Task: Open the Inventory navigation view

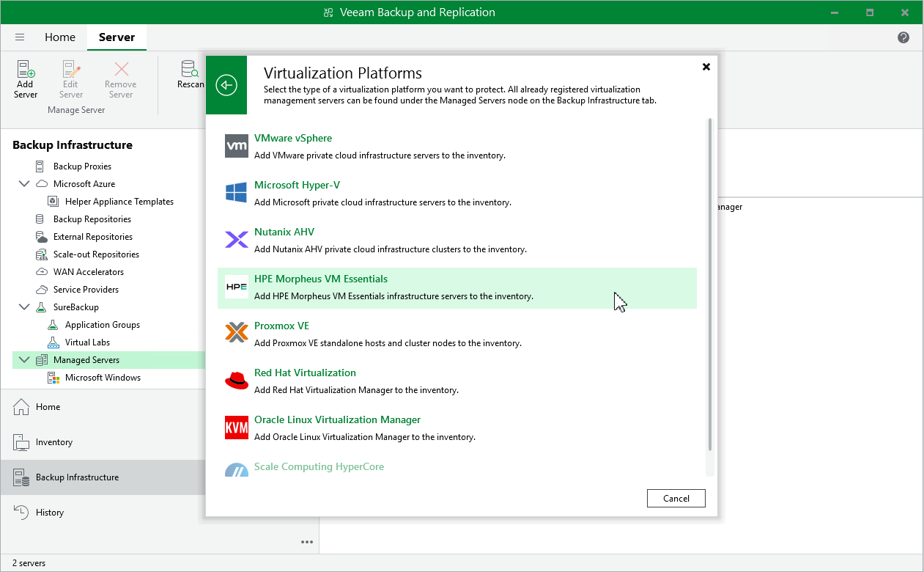Action: (x=103, y=442)
